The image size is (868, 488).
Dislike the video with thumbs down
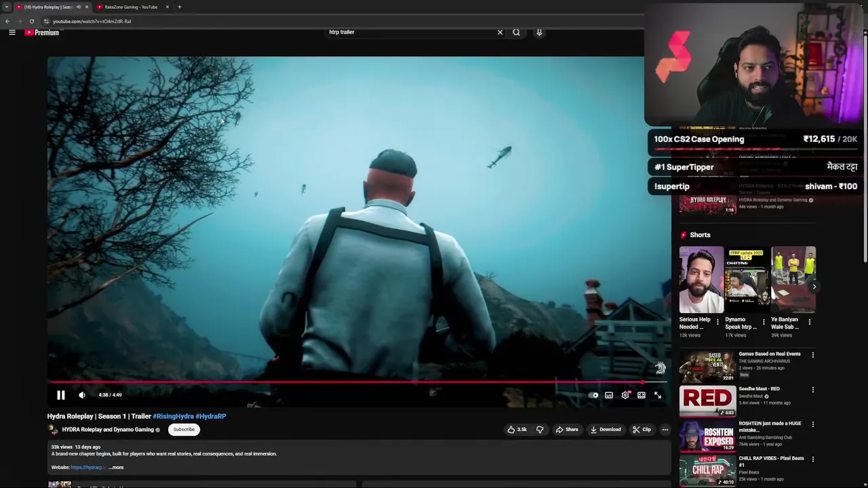(x=540, y=429)
